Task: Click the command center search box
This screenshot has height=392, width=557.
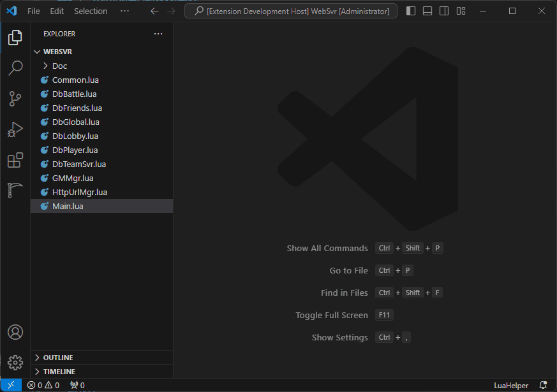Action: tap(290, 11)
